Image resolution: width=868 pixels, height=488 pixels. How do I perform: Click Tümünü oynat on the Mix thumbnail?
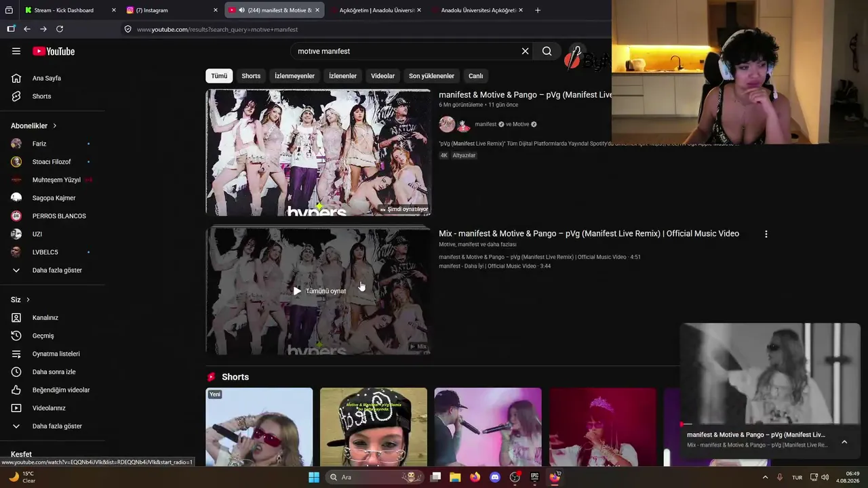coord(319,291)
